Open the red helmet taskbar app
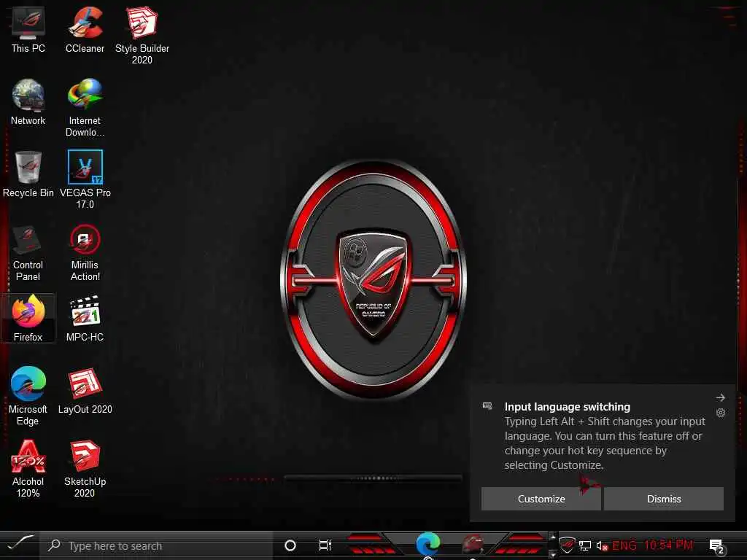The height and width of the screenshot is (560, 747). click(473, 544)
